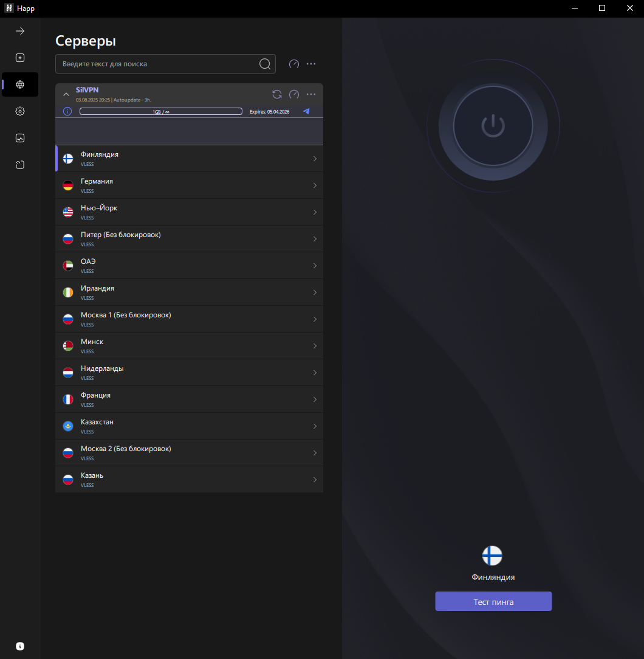Click the 1GB traffic usage bar

click(161, 111)
